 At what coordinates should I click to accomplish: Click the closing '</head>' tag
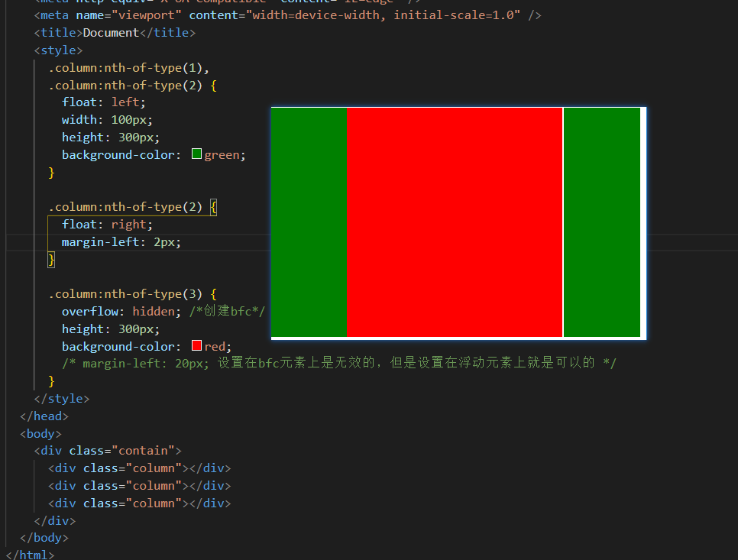44,416
